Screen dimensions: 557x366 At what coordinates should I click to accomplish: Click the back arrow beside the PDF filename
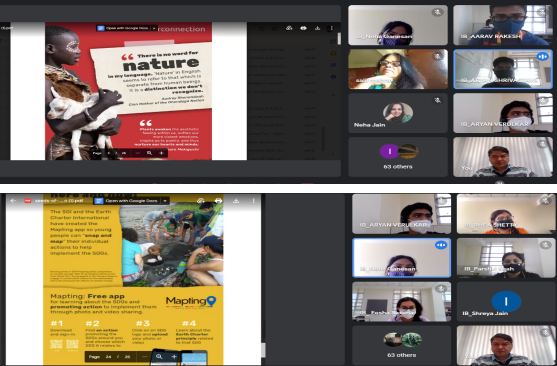click(x=13, y=201)
